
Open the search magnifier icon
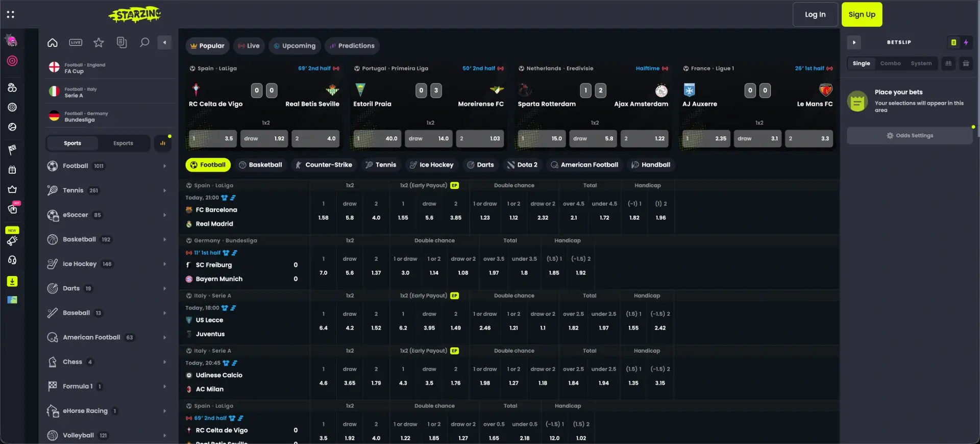pos(144,42)
